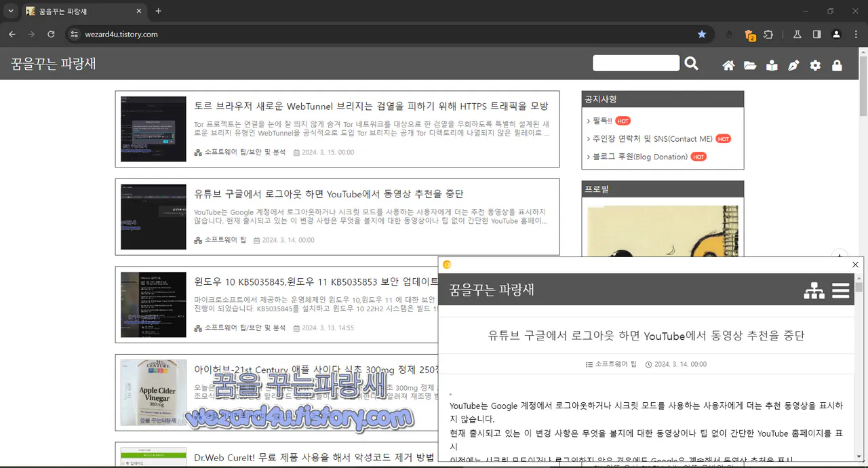This screenshot has height=468, width=868.
Task: Click the popup date 2024. 3. 14. 00:00
Action: (680, 364)
